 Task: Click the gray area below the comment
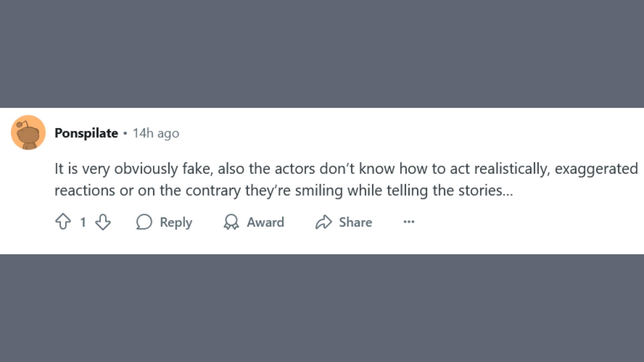(322, 308)
